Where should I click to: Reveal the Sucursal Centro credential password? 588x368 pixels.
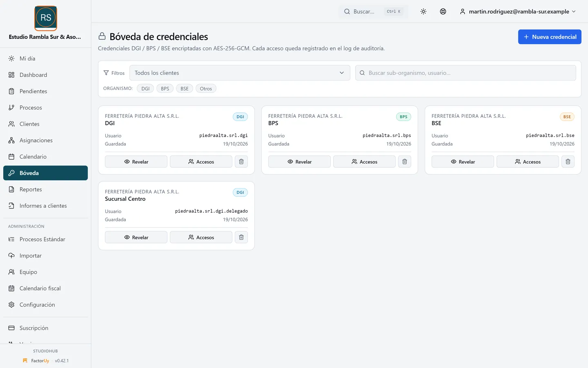pos(136,237)
